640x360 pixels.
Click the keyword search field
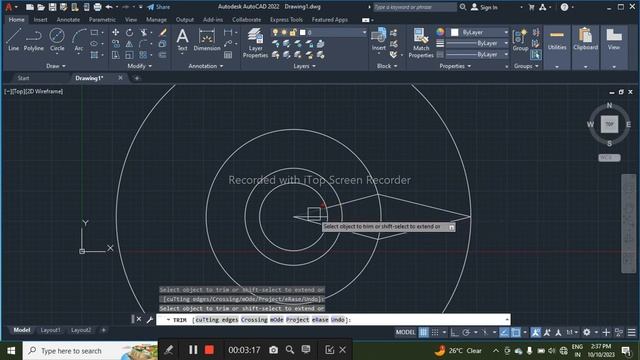[415, 7]
